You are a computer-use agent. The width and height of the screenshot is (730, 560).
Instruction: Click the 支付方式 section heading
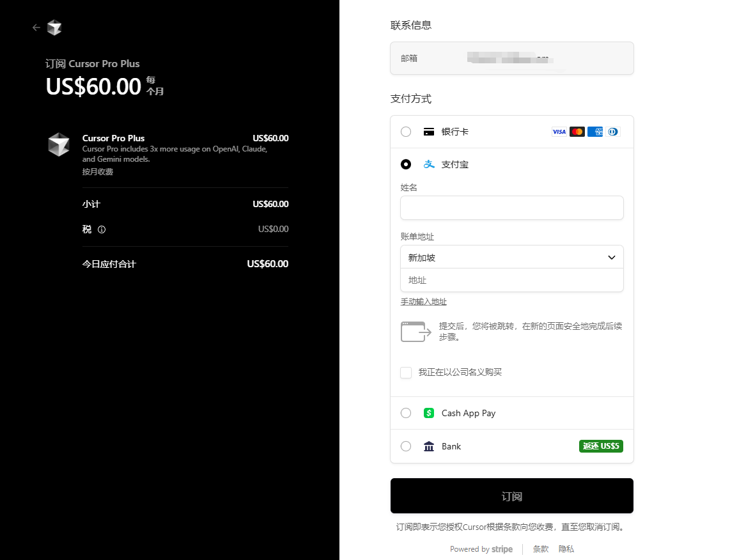[410, 98]
